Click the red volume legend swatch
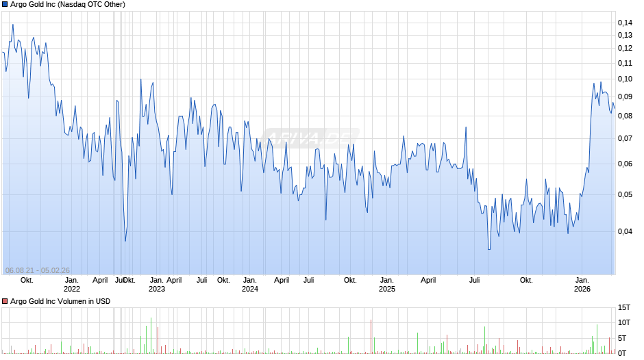644x360 pixels. pyautogui.click(x=5, y=301)
